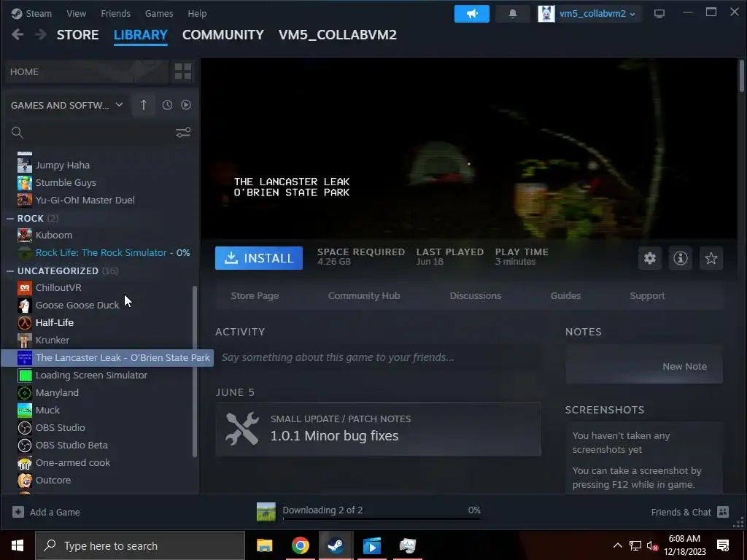Click the game list scrollbar

[x=194, y=371]
